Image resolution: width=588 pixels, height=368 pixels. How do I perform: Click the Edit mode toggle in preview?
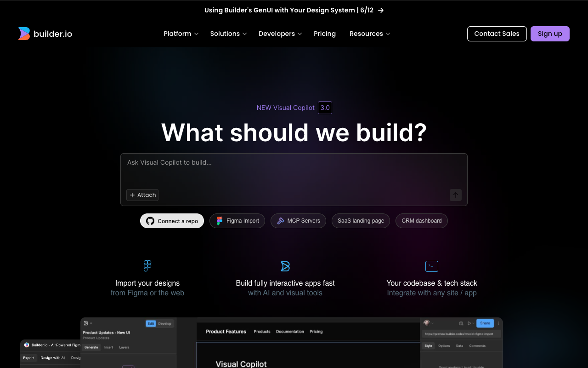pos(151,323)
